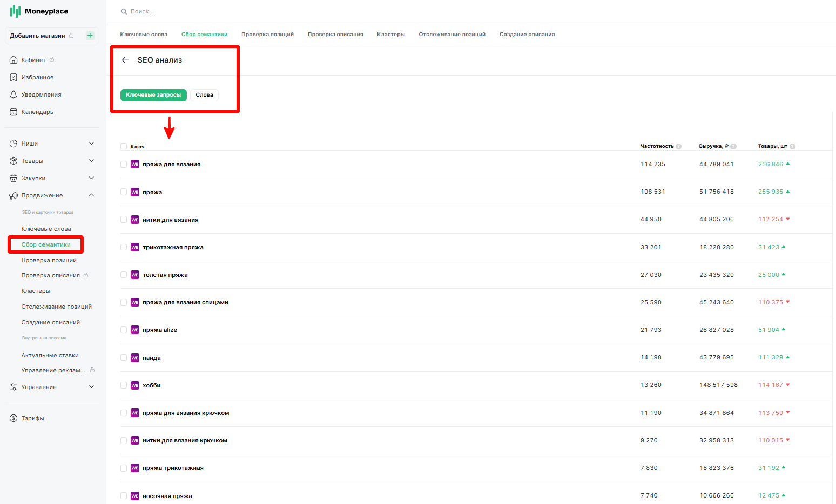Screen dimensions: 836x504
Task: Expand the Управление sidebar section chevron
Action: tap(91, 387)
